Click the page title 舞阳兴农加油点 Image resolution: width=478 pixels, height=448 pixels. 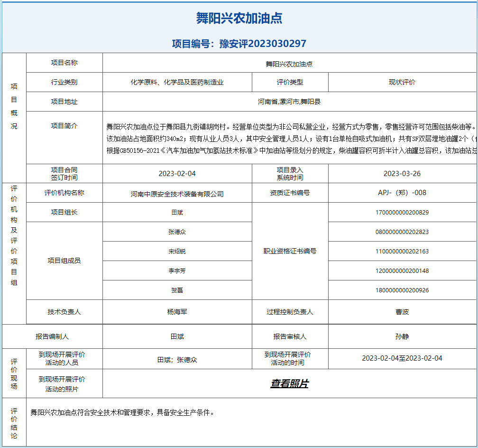tap(239, 19)
